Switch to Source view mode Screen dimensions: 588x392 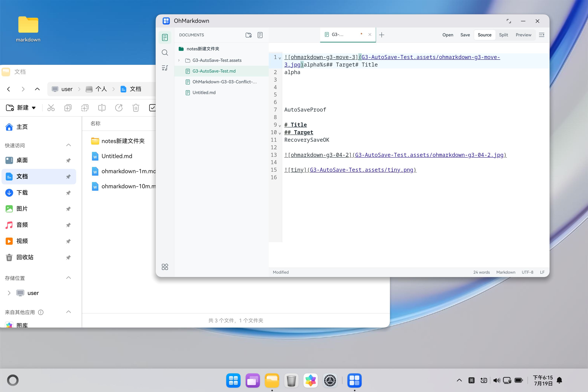485,35
